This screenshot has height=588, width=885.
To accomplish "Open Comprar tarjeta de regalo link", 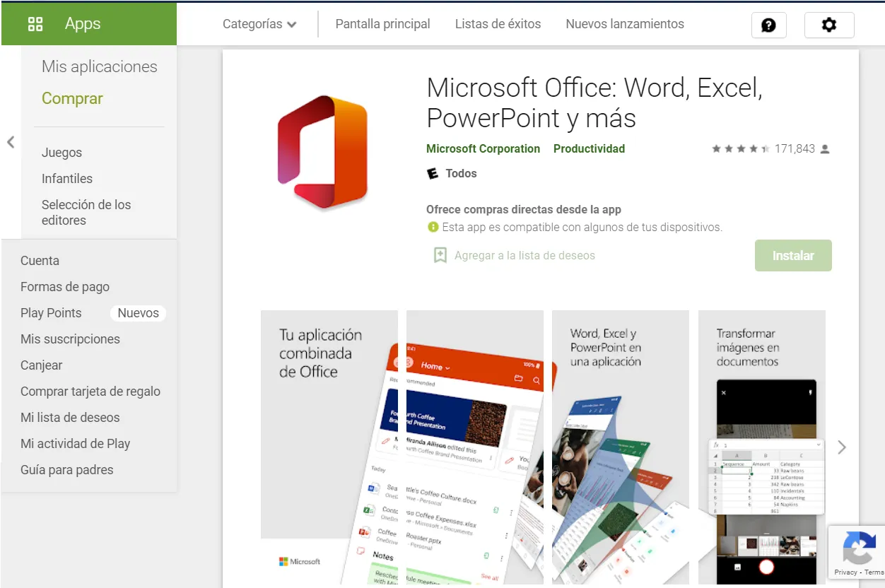I will pos(90,392).
